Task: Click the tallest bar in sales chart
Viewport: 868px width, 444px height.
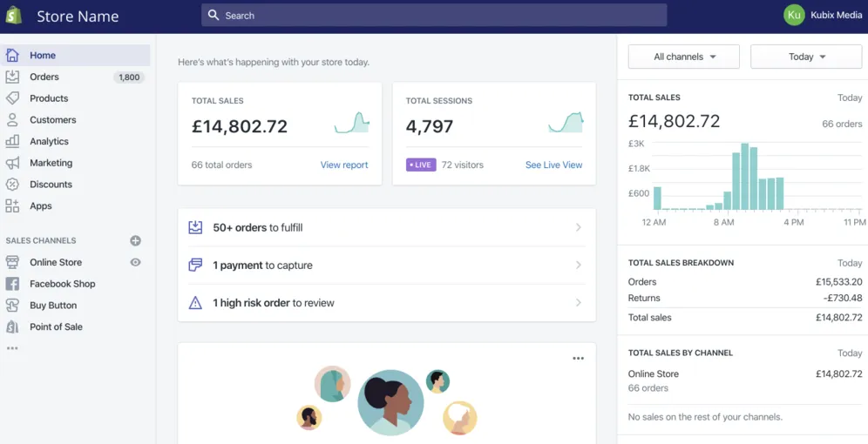Action: (744, 177)
